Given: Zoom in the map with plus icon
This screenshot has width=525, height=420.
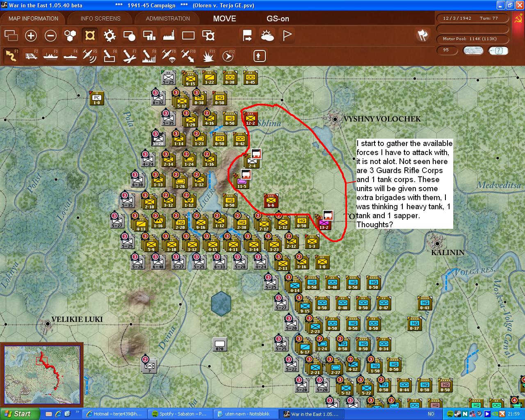Looking at the screenshot, I should [x=31, y=36].
